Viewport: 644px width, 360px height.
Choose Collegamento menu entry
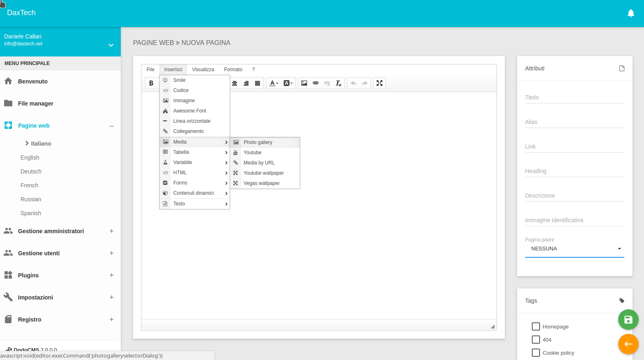pos(194,131)
